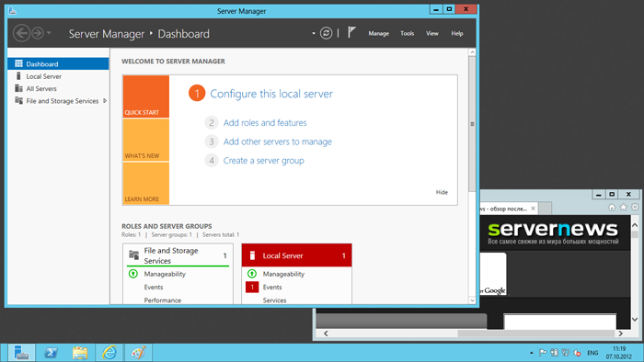Click Internet Explorer favorites star icon
644x362 pixels.
pos(623,208)
